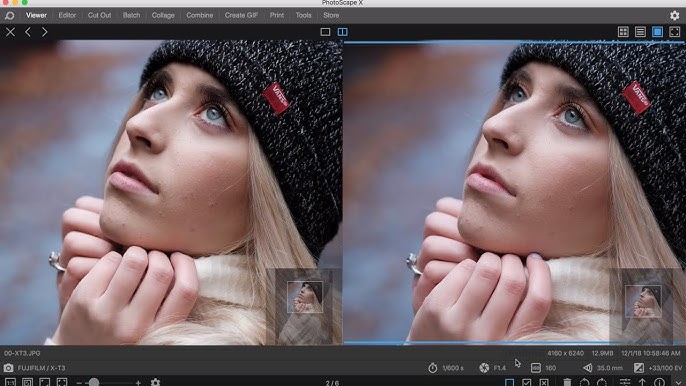Switch to single image view mode

point(325,32)
